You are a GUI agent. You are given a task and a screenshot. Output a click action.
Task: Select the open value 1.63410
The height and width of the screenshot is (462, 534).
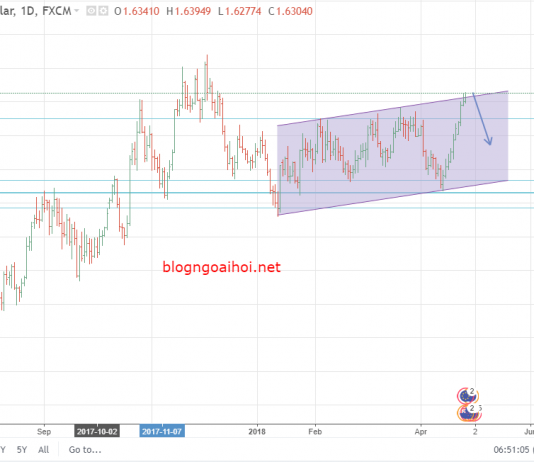tap(141, 11)
